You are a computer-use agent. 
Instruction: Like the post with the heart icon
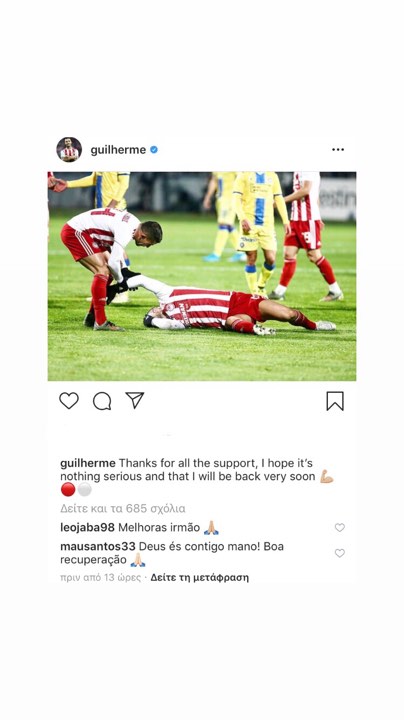pos(69,401)
